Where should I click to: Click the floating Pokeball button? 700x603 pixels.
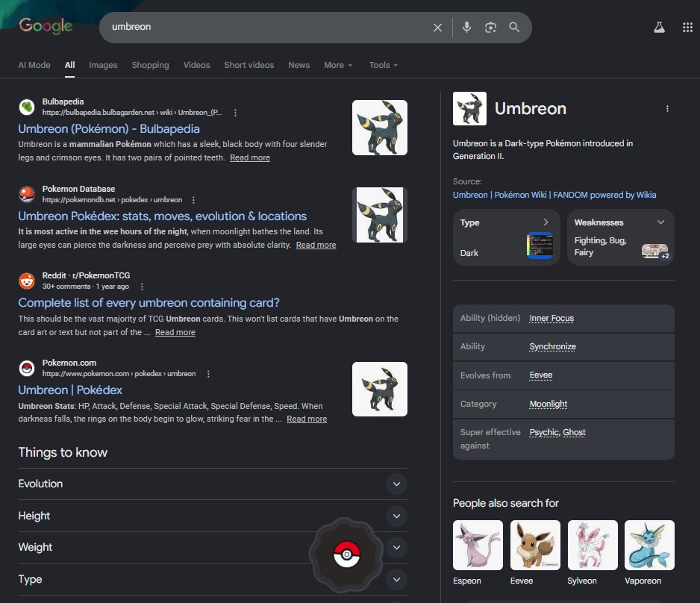click(346, 554)
